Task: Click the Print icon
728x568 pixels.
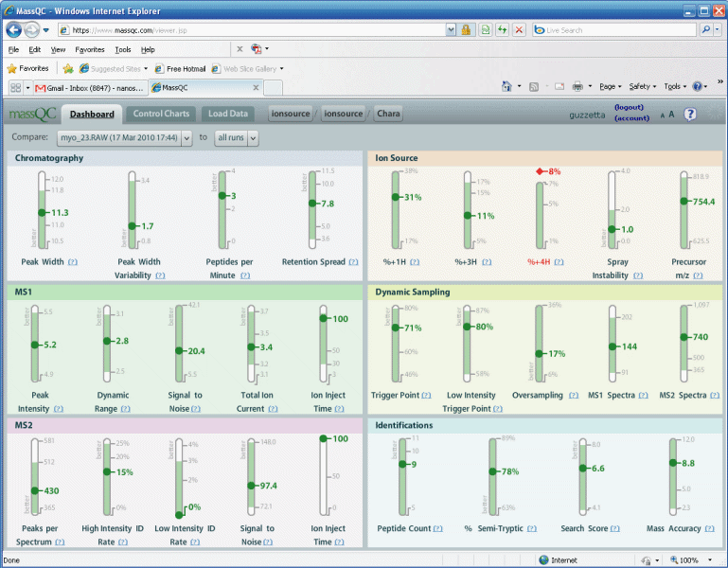Action: pos(577,86)
